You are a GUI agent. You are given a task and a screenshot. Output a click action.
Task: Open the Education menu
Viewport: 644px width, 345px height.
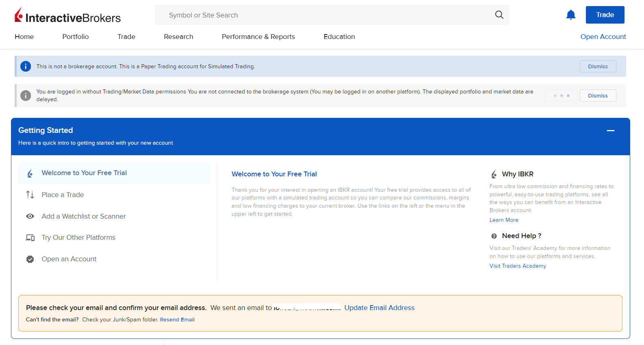[x=339, y=37]
